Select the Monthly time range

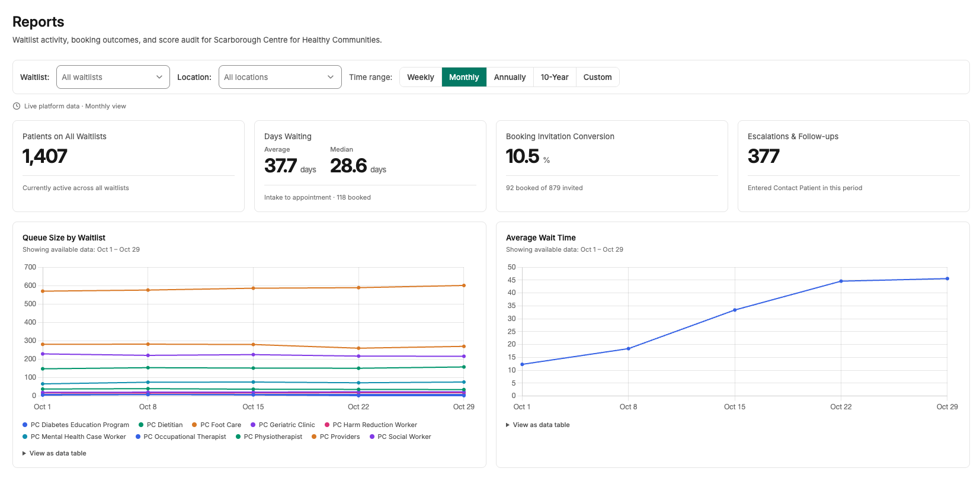(464, 77)
